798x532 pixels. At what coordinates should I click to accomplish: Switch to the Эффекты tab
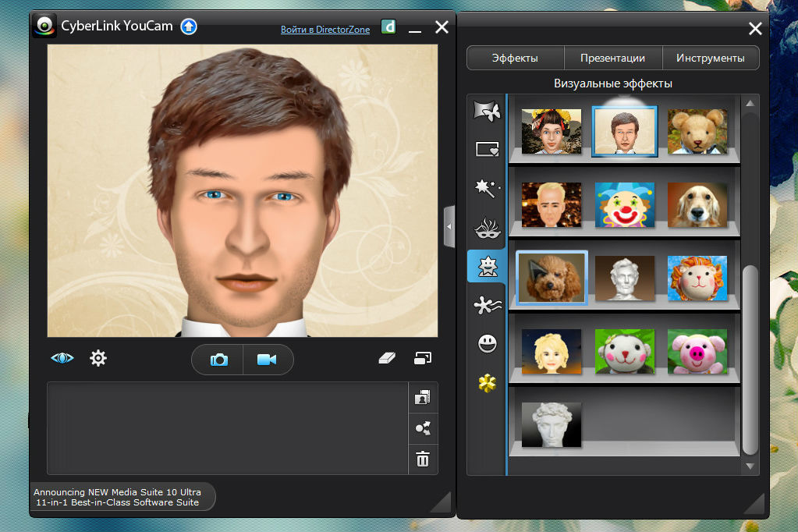pyautogui.click(x=515, y=58)
